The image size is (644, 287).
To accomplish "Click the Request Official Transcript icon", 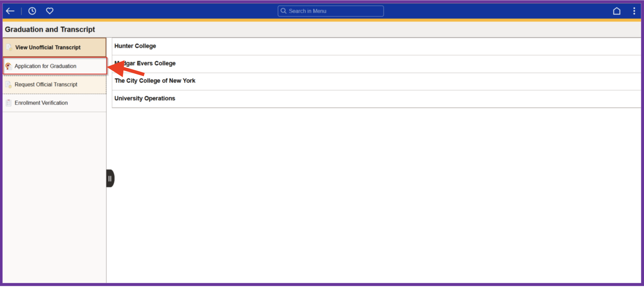I will (x=9, y=85).
